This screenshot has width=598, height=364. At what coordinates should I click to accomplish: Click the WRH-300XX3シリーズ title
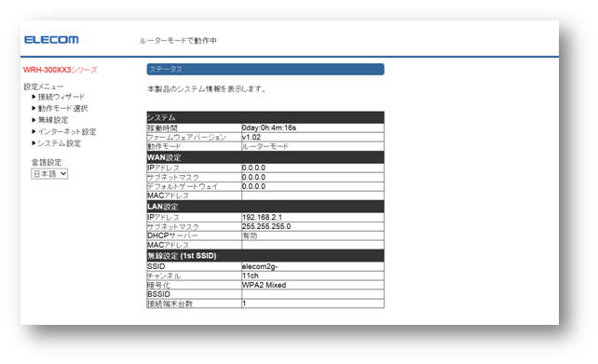61,70
